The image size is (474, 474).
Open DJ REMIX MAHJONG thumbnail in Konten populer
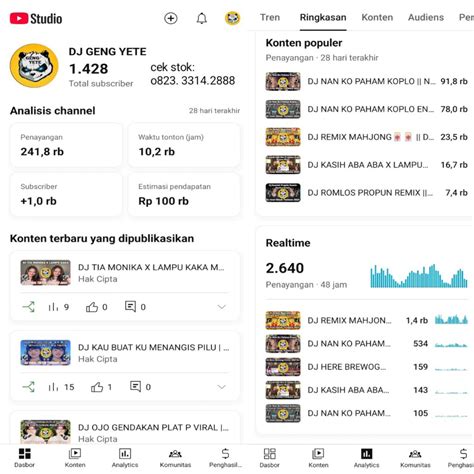pos(283,137)
